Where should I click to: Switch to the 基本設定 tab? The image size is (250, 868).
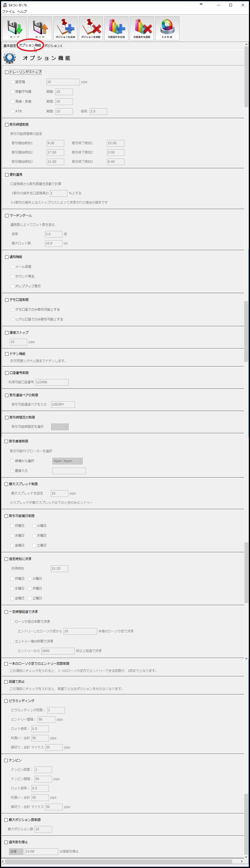pyautogui.click(x=10, y=46)
